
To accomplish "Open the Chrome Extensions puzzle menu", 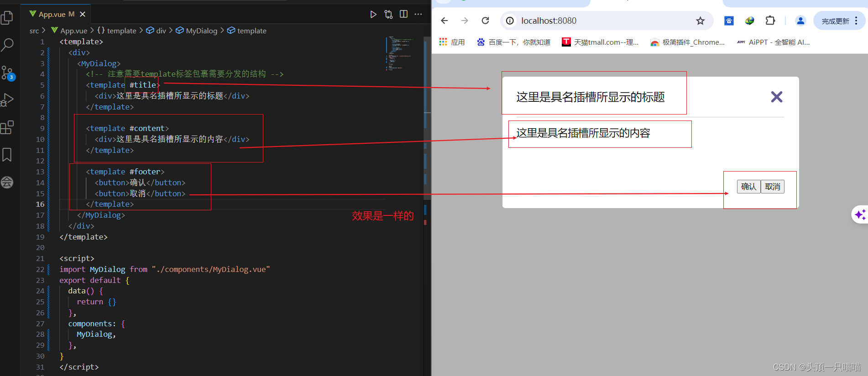I will (x=770, y=21).
